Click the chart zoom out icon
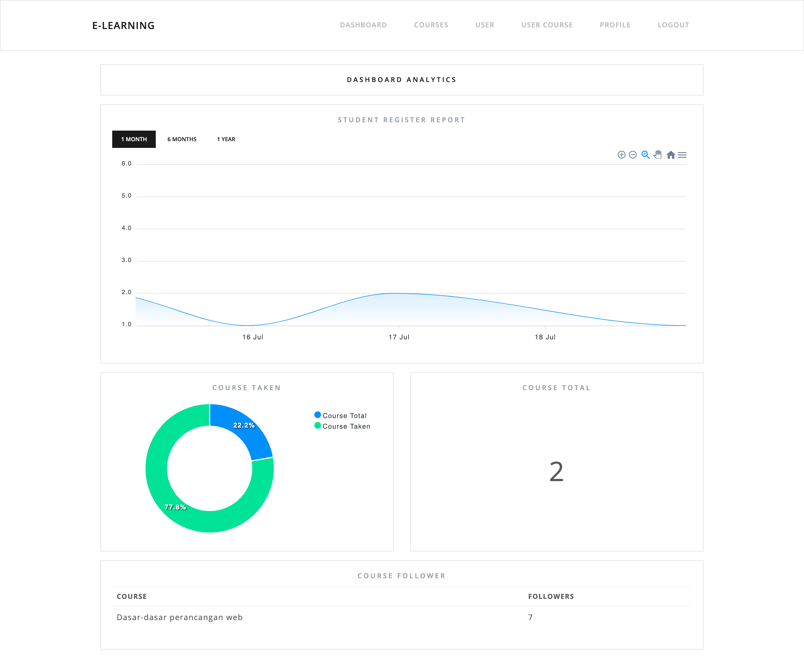804x672 pixels. coord(633,155)
